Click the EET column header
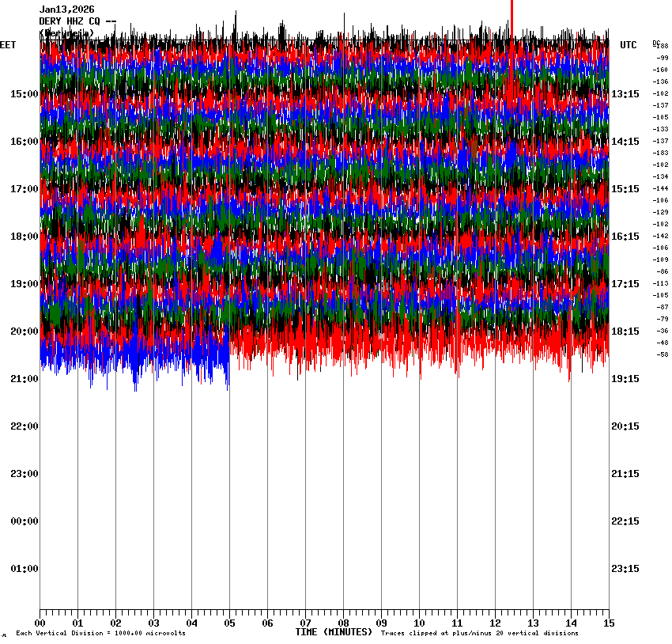 [x=8, y=45]
